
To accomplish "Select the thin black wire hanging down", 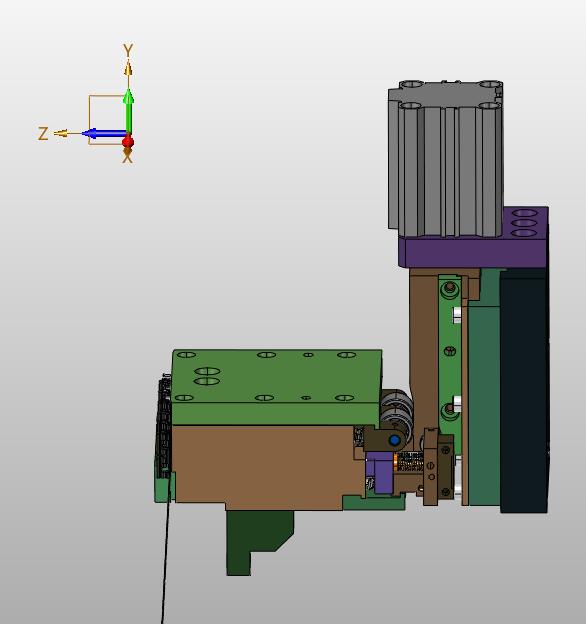I will pyautogui.click(x=165, y=553).
